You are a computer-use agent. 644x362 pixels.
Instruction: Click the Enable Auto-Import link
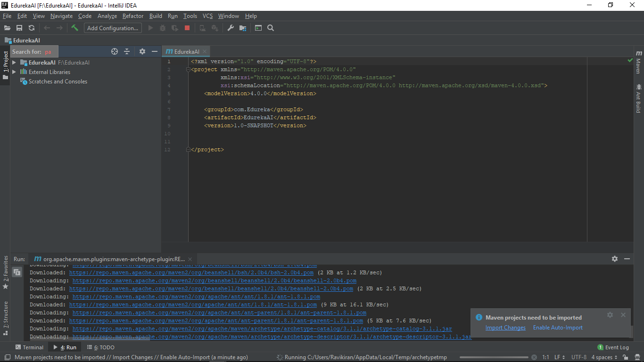[x=558, y=328]
